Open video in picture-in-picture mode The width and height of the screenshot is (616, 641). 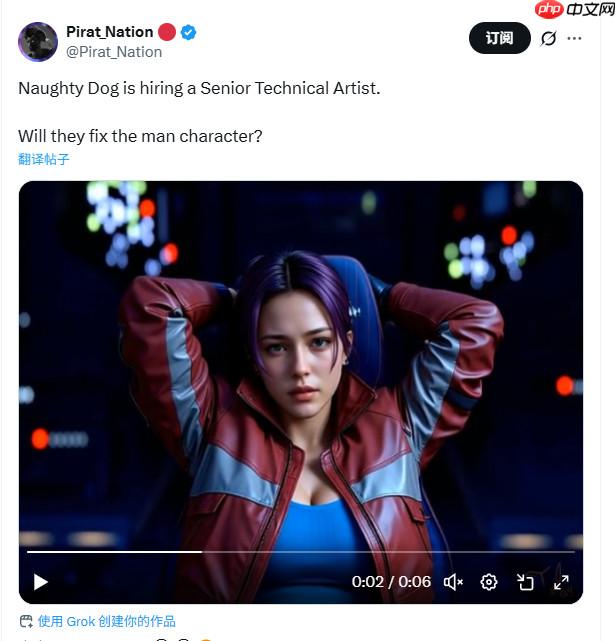pyautogui.click(x=525, y=581)
